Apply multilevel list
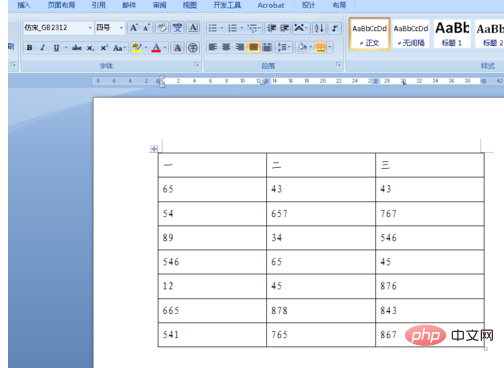Screen dimensions: 504x368 click(252, 28)
